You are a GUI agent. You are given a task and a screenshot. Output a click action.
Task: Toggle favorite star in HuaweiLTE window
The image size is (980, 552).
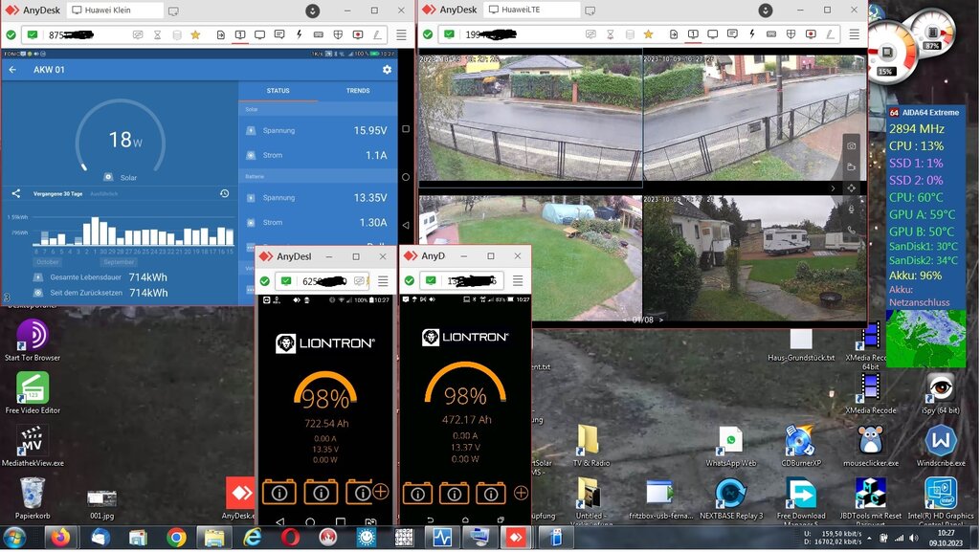click(x=648, y=34)
